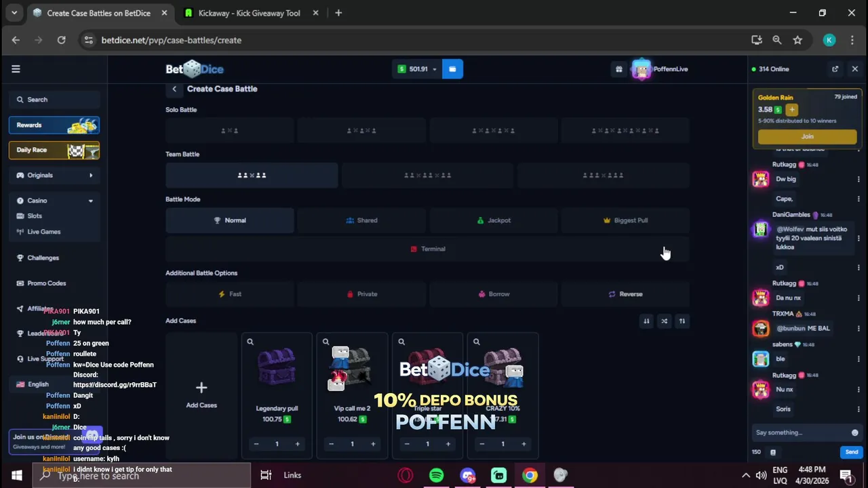This screenshot has height=488, width=868.
Task: Bookmark this page with the star
Action: (x=797, y=40)
